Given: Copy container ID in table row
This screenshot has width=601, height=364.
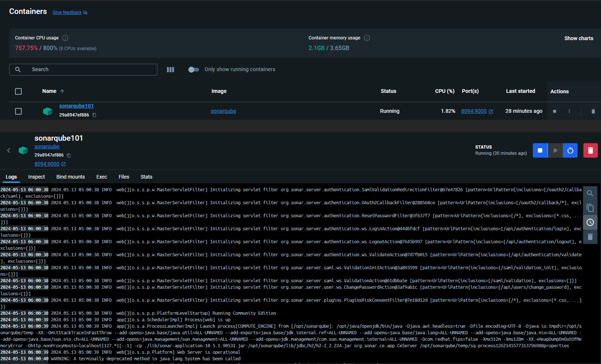Looking at the screenshot, I should [94, 115].
